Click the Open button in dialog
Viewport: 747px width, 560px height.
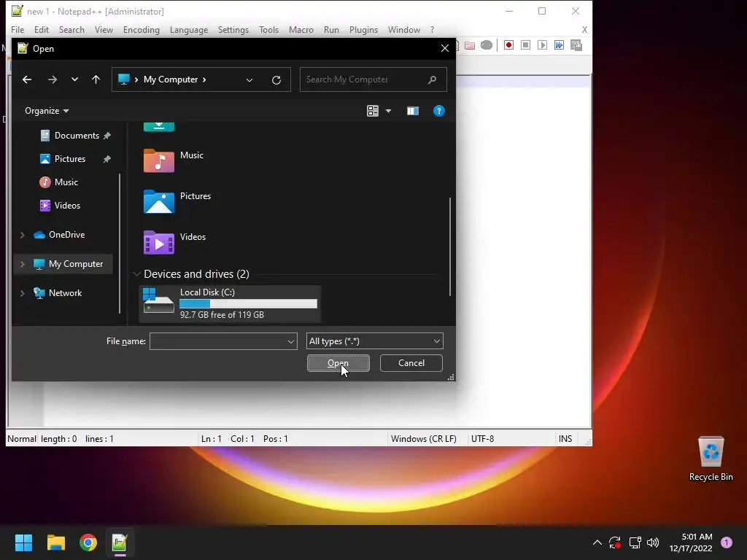pos(338,363)
